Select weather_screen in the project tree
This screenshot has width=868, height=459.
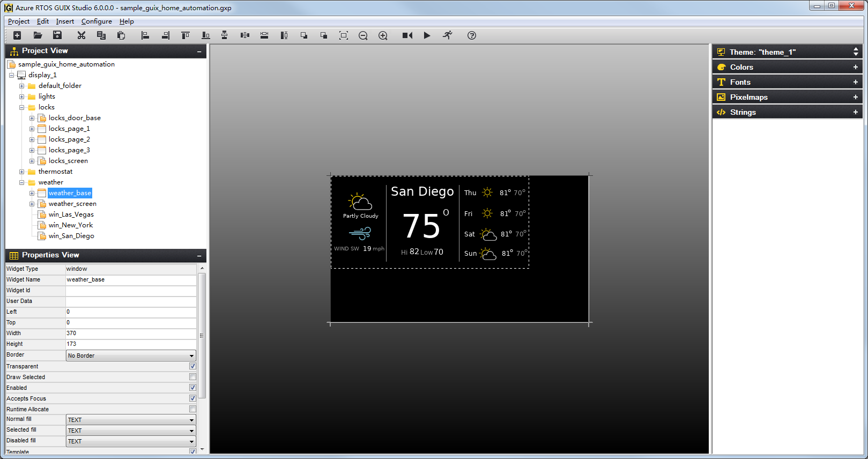coord(72,204)
